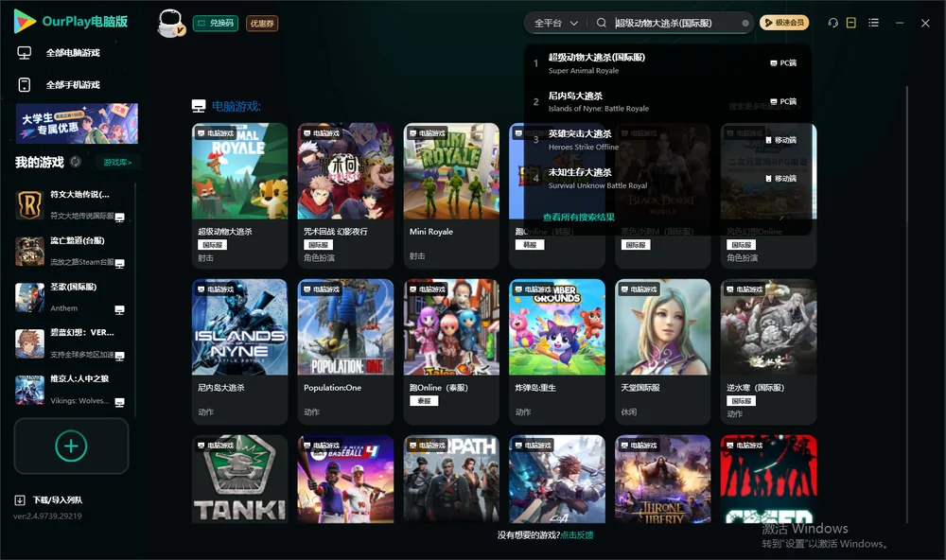Open the 逆水寒 (国际服) game card

click(x=768, y=351)
